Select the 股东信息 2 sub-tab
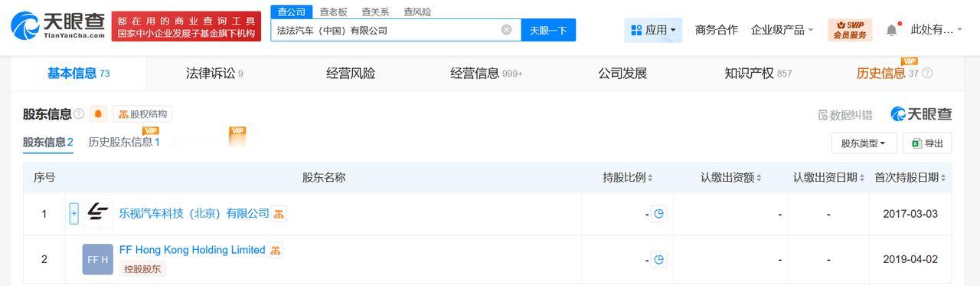The height and width of the screenshot is (286, 980). pos(48,142)
